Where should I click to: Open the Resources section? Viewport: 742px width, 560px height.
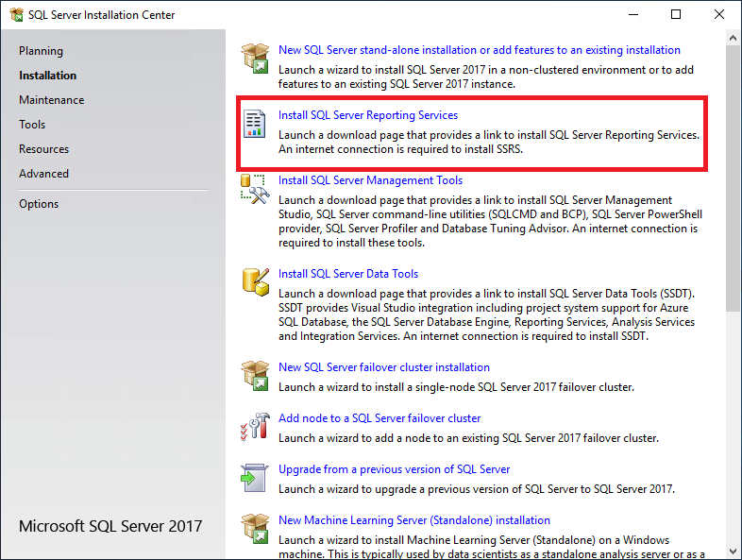(44, 149)
